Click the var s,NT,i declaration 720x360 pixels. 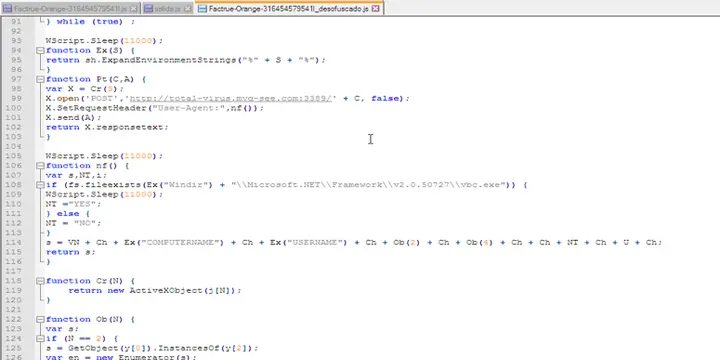(76, 175)
